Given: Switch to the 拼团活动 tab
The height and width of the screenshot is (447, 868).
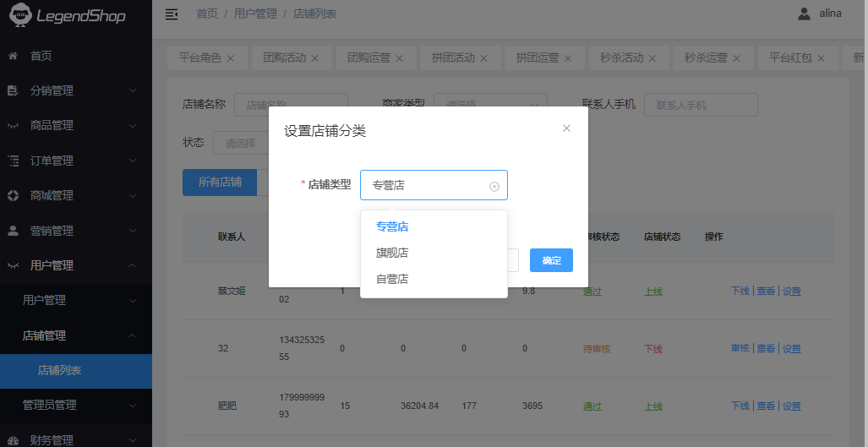Looking at the screenshot, I should tap(453, 58).
